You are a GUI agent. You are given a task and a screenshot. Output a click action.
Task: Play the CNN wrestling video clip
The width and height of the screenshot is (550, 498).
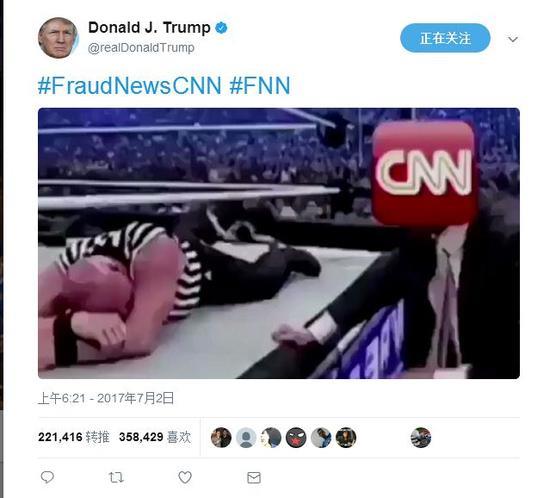click(279, 243)
